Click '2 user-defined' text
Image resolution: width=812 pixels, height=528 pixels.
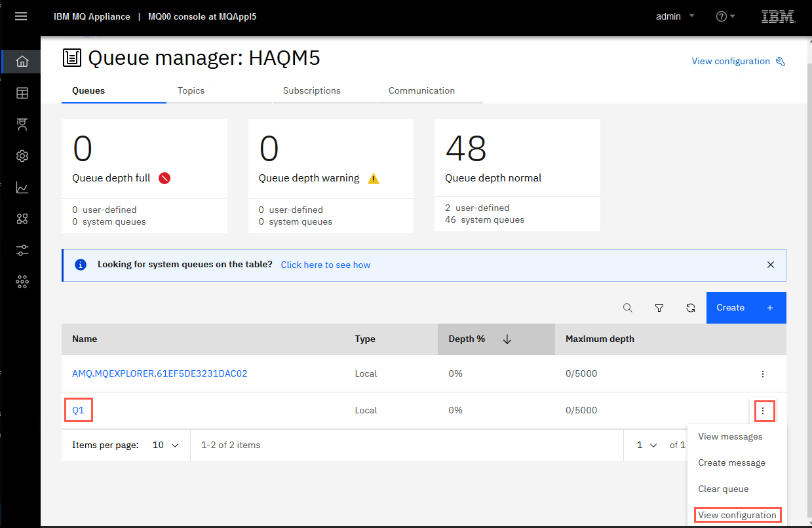point(477,208)
